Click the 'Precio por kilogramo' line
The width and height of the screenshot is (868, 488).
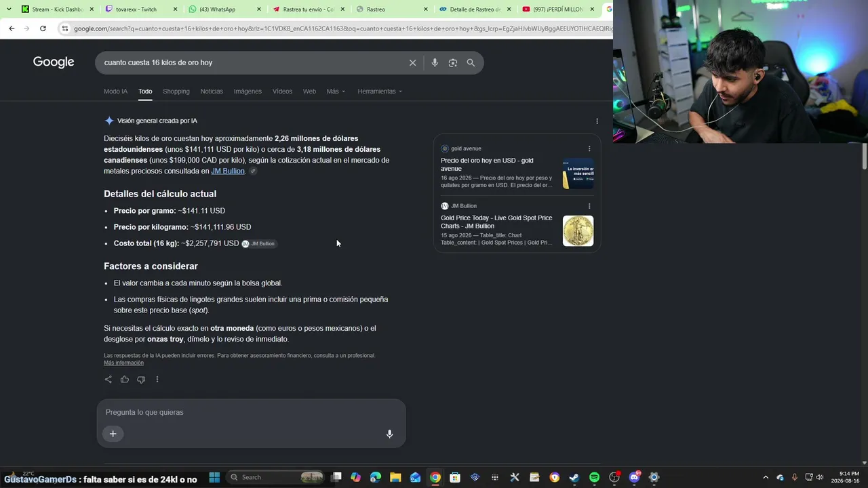182,227
